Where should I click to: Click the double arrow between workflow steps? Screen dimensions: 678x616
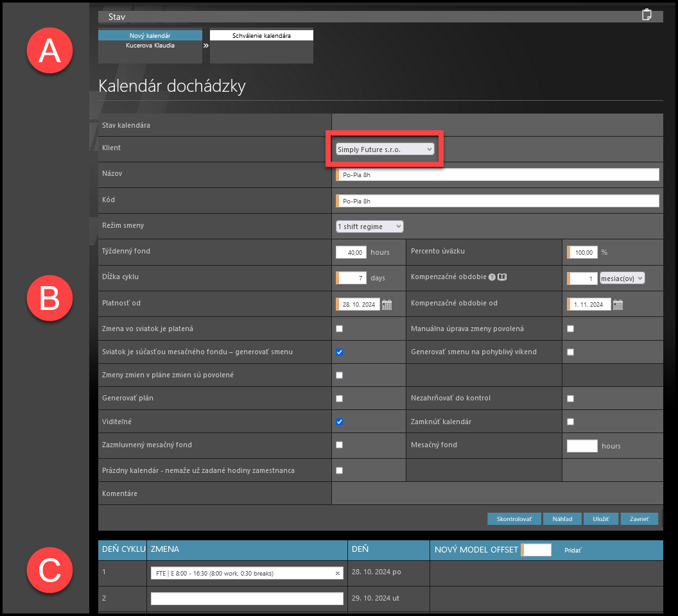[x=206, y=46]
